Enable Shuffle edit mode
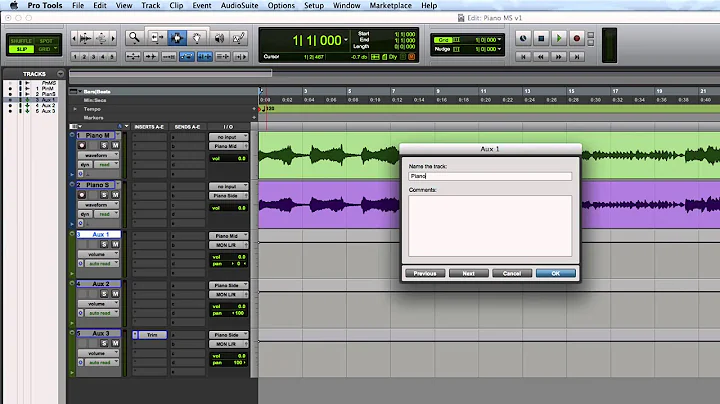The height and width of the screenshot is (404, 720). 21,41
